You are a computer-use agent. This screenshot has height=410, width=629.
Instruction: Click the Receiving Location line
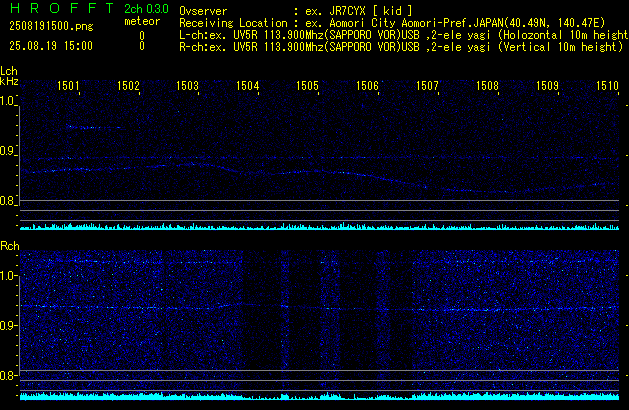[x=392, y=23]
